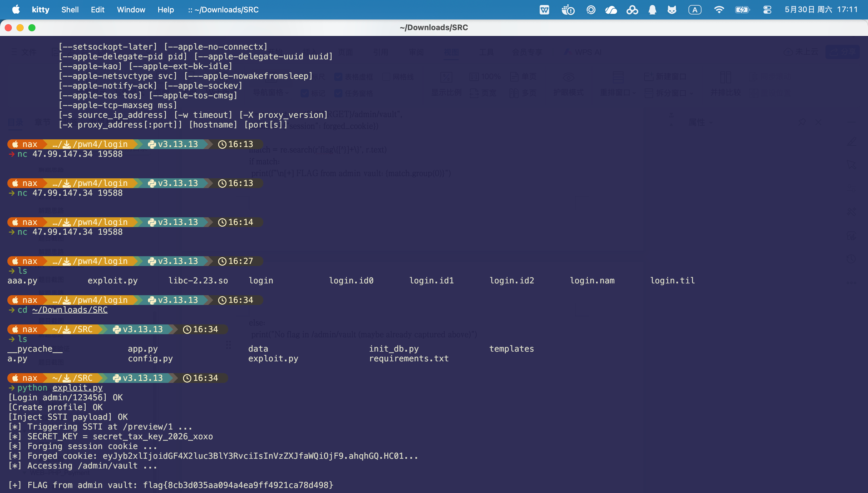Click the FLAG from admin vault line
The width and height of the screenshot is (868, 493).
click(171, 485)
